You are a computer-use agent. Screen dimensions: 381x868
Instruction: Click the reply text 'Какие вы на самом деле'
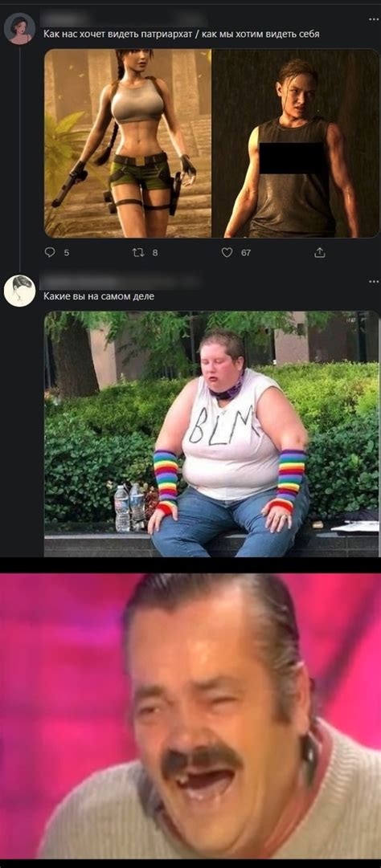[x=99, y=297]
